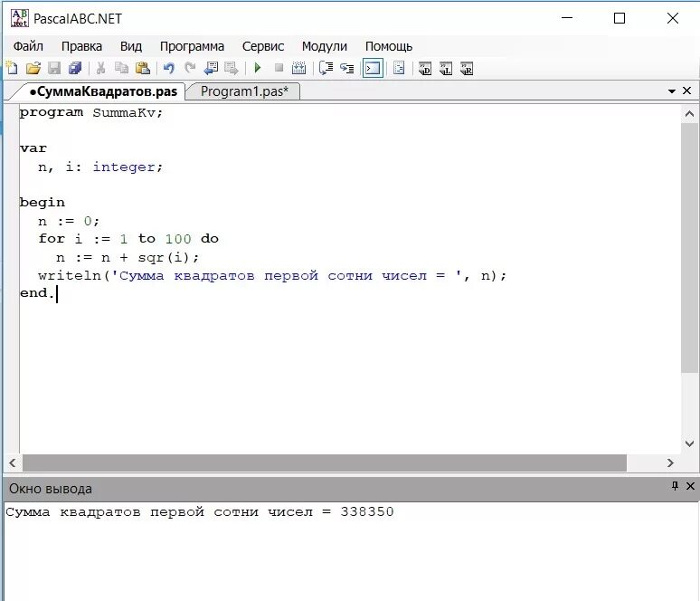The width and height of the screenshot is (700, 601).
Task: Click the result 338350 in output
Action: click(367, 512)
